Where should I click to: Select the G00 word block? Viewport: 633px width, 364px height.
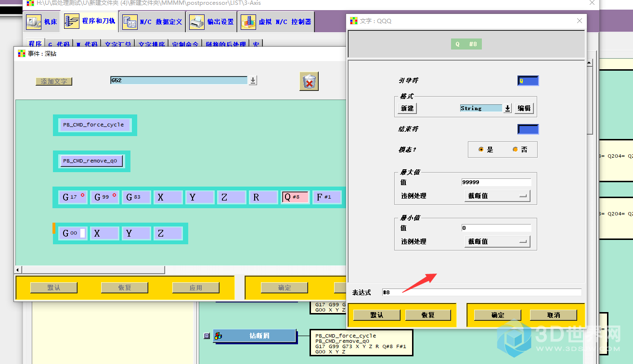pyautogui.click(x=73, y=233)
